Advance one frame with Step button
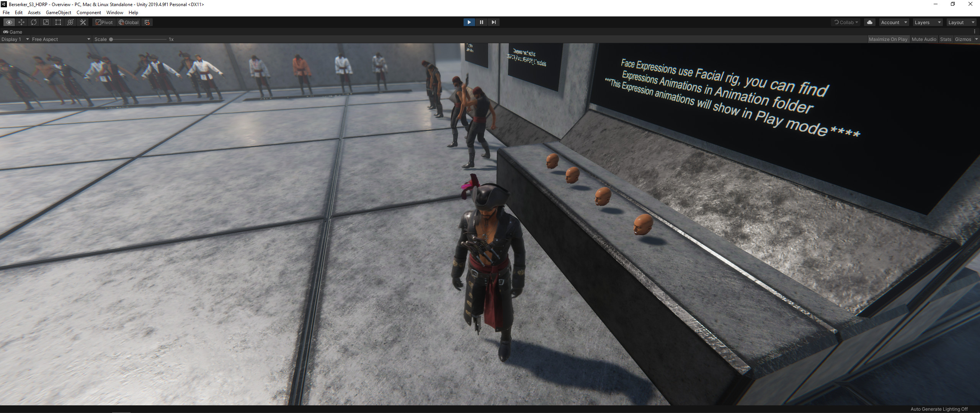 (x=493, y=22)
